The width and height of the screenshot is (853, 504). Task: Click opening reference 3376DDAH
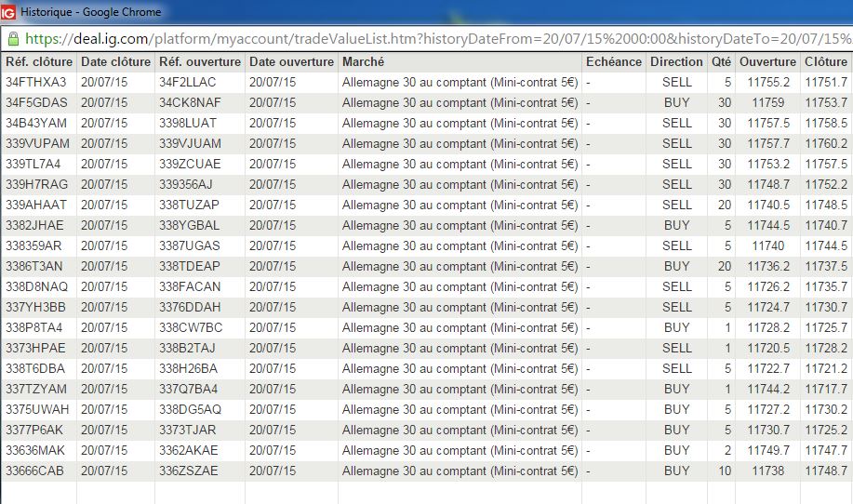click(190, 307)
